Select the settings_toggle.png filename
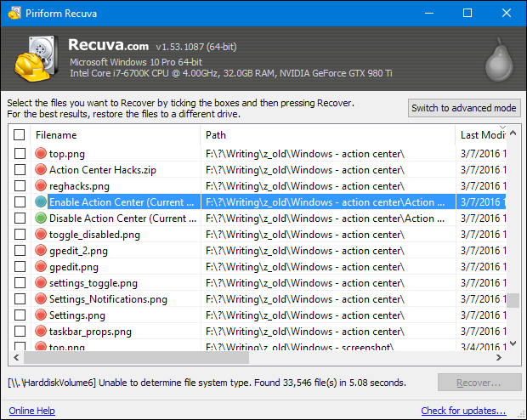This screenshot has width=527, height=420. click(x=93, y=283)
